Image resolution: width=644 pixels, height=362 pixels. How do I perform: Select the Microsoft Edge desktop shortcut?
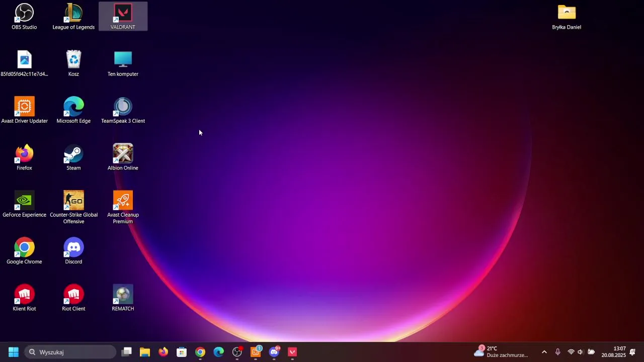(x=73, y=111)
